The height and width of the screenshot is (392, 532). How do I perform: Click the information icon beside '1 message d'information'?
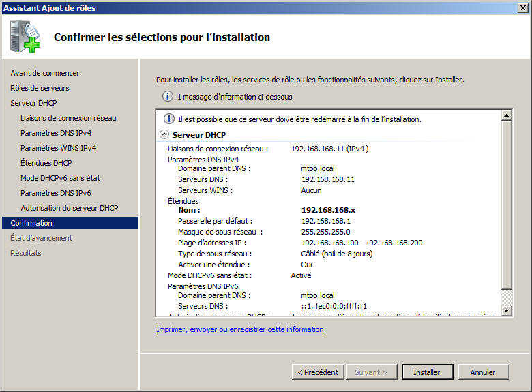167,96
